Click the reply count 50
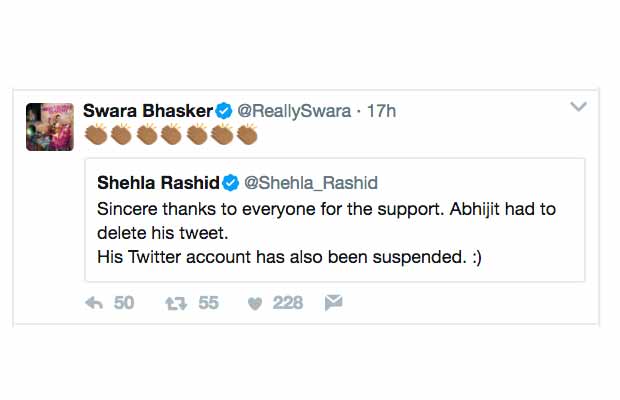The height and width of the screenshot is (400, 620). (124, 303)
